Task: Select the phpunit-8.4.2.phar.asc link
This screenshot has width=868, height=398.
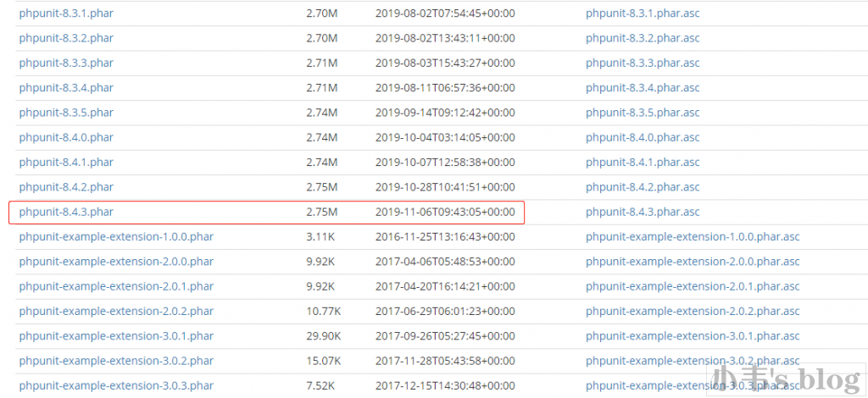Action: pos(643,187)
